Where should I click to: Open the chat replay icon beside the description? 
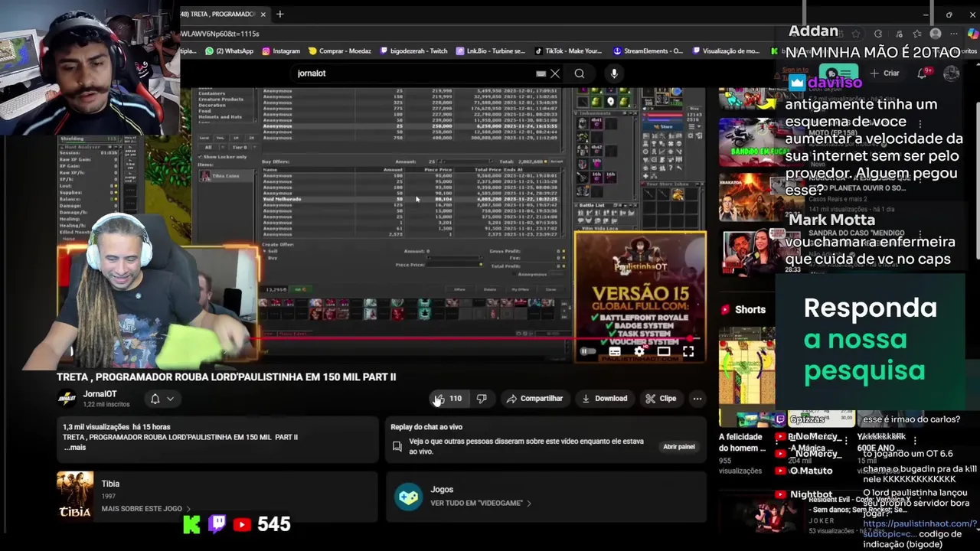pos(397,446)
